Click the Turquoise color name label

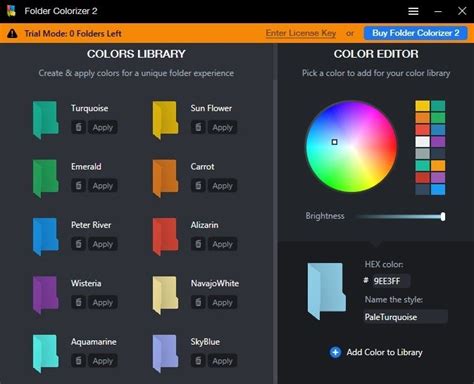pyautogui.click(x=89, y=108)
